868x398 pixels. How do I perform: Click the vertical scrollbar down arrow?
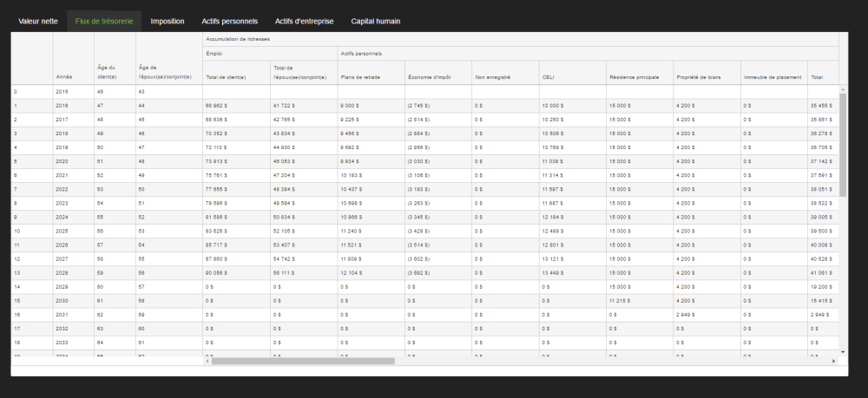tap(843, 351)
